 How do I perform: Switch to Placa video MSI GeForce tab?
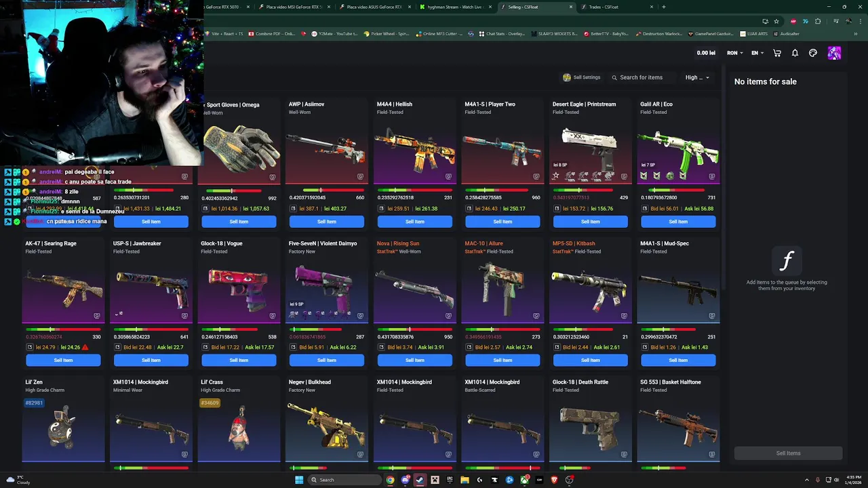pos(294,7)
